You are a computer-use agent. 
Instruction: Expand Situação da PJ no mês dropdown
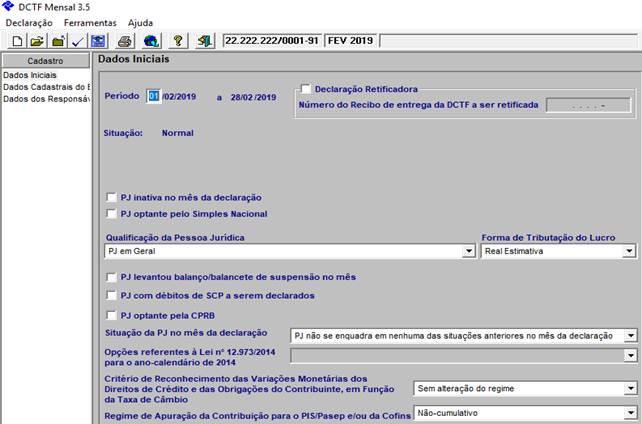631,336
